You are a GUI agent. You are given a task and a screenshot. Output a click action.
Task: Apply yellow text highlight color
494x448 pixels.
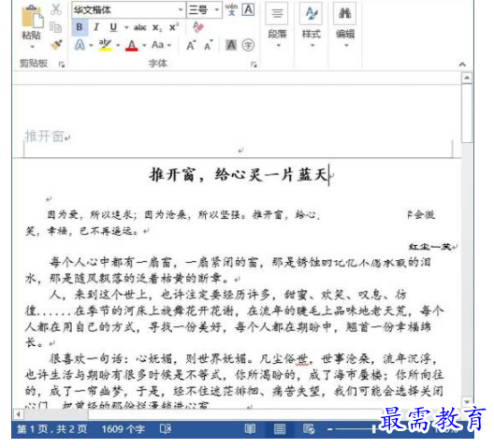click(x=105, y=45)
